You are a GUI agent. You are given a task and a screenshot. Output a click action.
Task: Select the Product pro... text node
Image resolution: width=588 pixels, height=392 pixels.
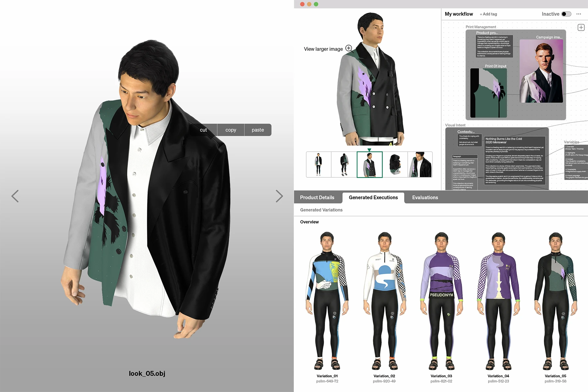494,46
